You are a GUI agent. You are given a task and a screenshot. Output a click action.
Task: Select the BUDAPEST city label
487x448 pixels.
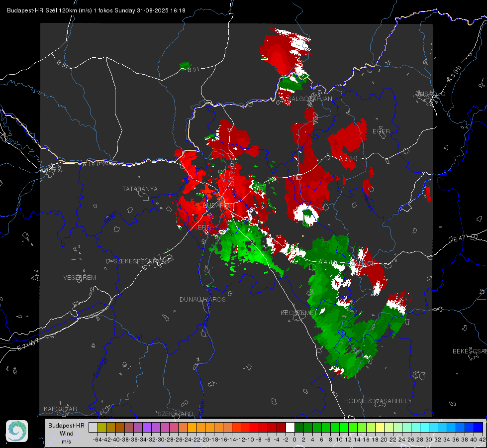[219, 206]
